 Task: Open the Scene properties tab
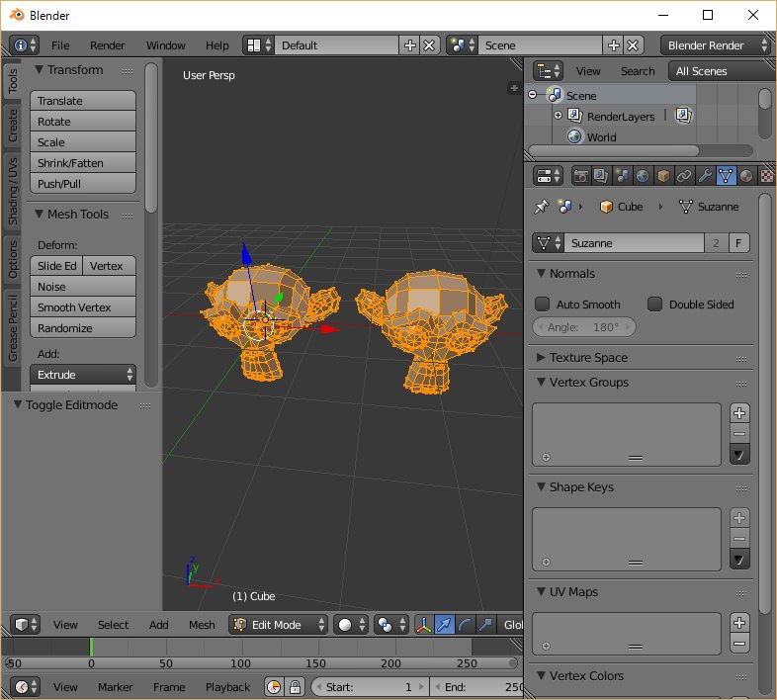(x=622, y=176)
